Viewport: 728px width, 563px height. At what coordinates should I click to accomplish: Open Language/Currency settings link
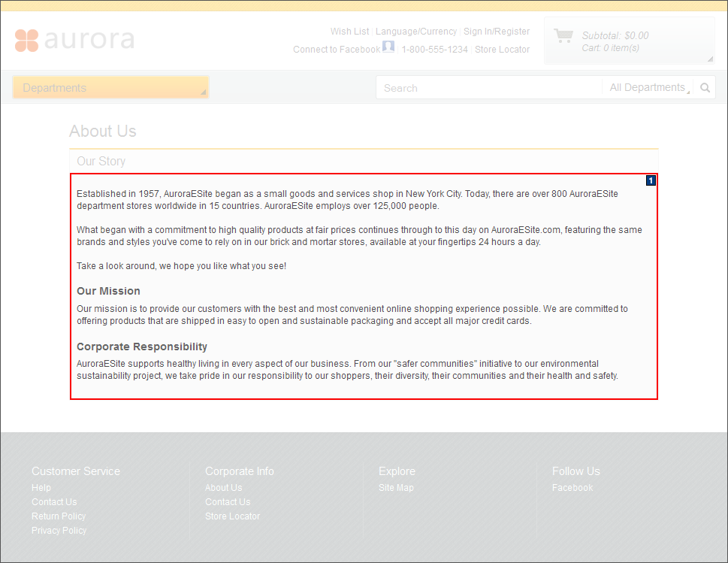[x=416, y=31]
